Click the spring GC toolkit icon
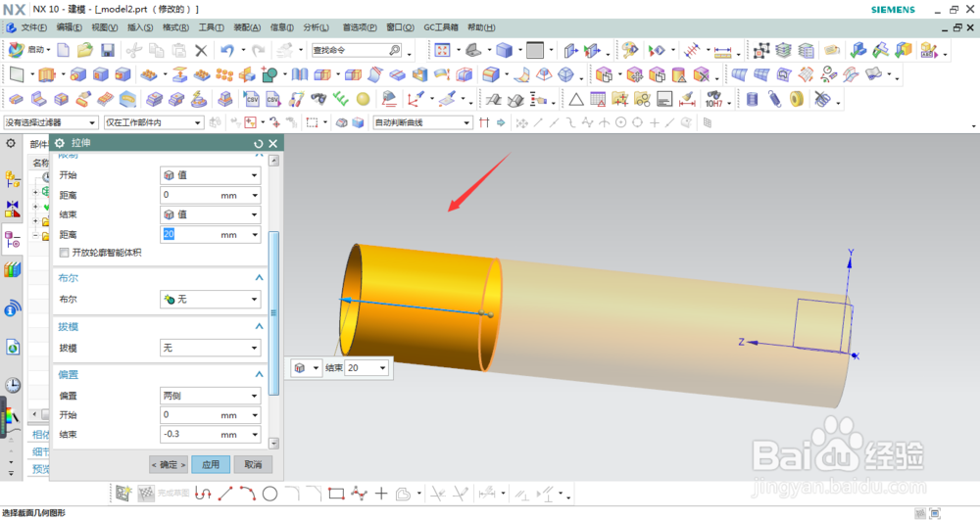Screen dimensions: 980x520 [775, 99]
